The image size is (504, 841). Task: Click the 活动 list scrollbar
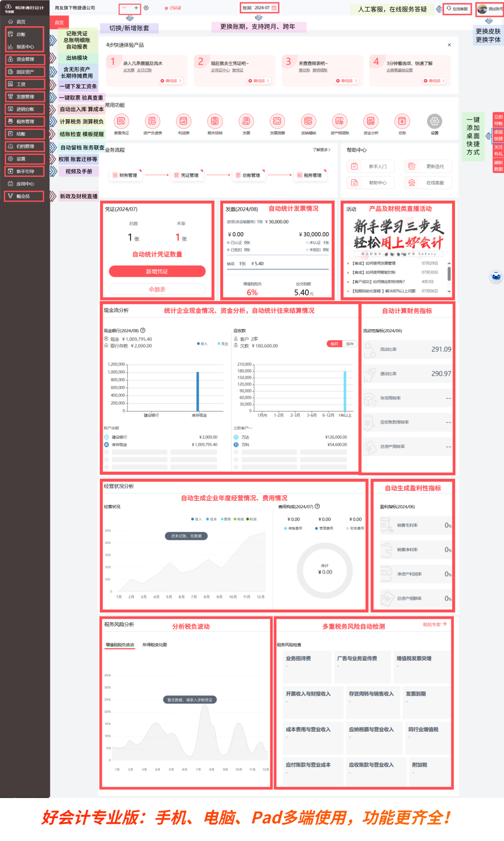tap(449, 273)
